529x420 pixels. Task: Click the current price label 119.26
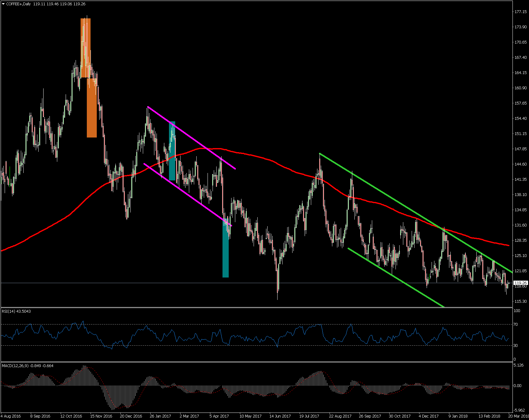click(x=520, y=283)
